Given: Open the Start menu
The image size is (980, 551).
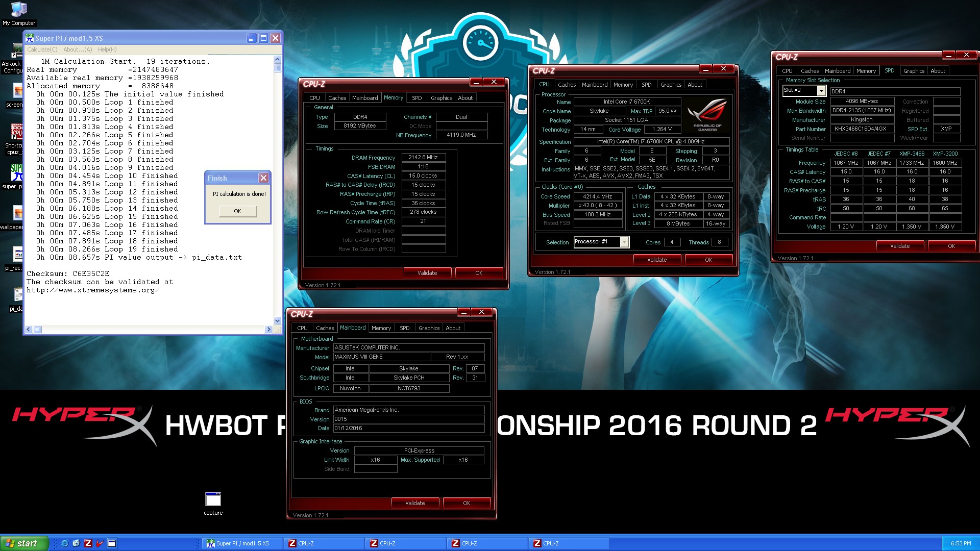Looking at the screenshot, I should pyautogui.click(x=24, y=543).
